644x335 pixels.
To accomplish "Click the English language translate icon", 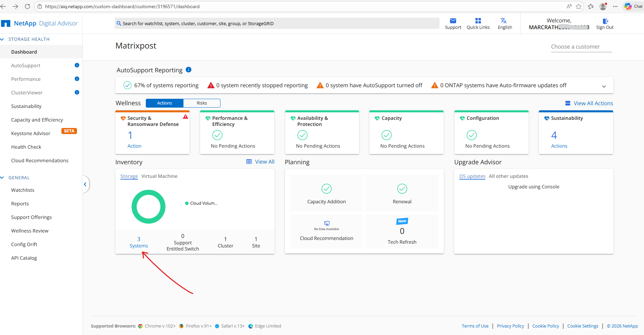I will [x=504, y=21].
